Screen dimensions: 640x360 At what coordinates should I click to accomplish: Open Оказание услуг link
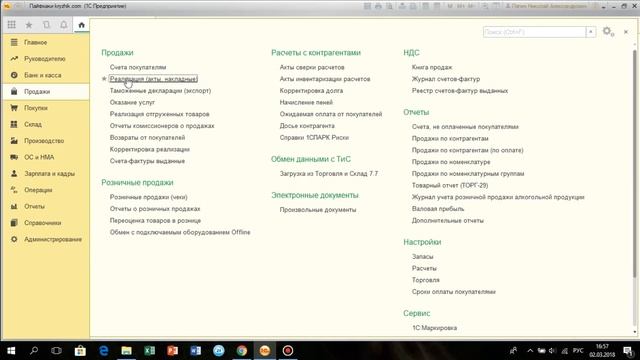(x=132, y=102)
